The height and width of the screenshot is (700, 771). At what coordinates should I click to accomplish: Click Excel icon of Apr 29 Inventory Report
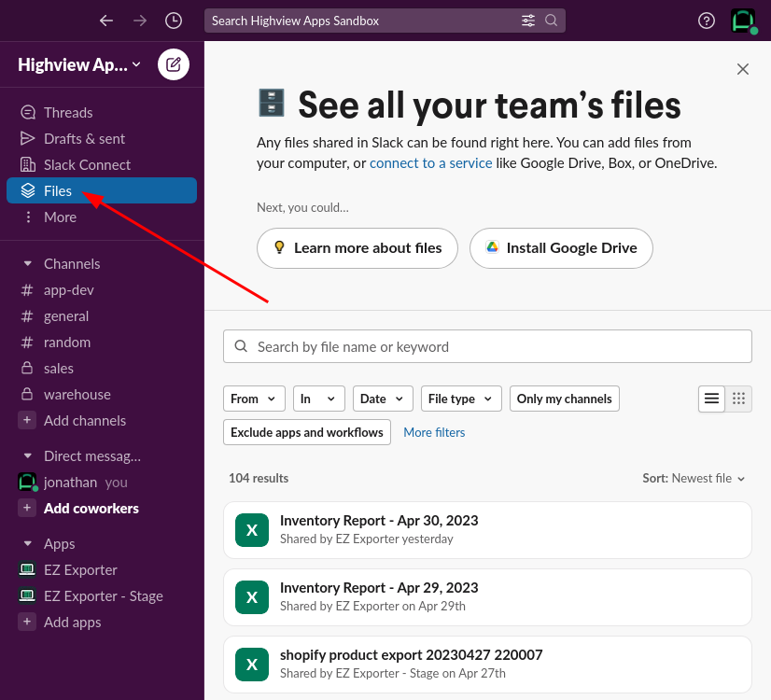[x=252, y=597]
